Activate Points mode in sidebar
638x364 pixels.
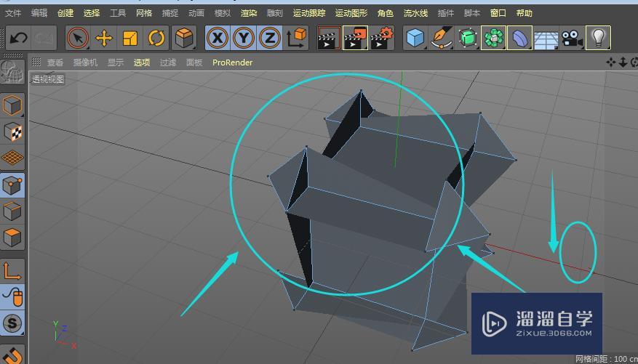click(12, 185)
